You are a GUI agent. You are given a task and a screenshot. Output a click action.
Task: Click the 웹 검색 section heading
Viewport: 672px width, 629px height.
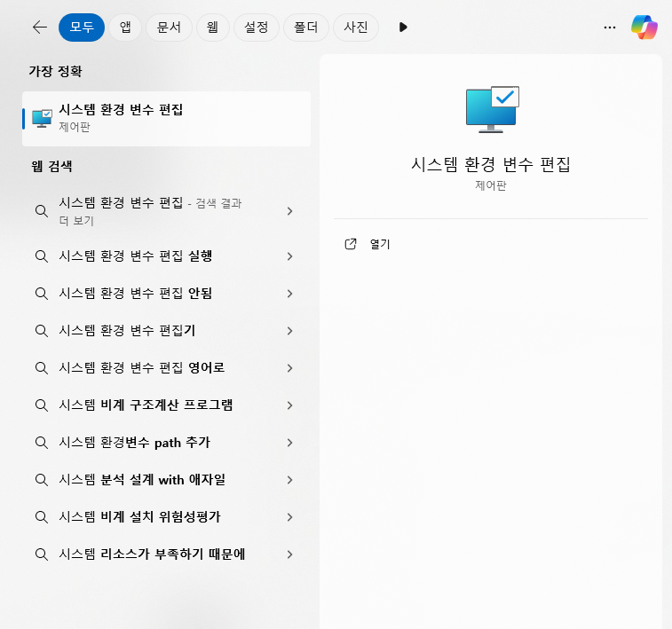pyautogui.click(x=51, y=166)
